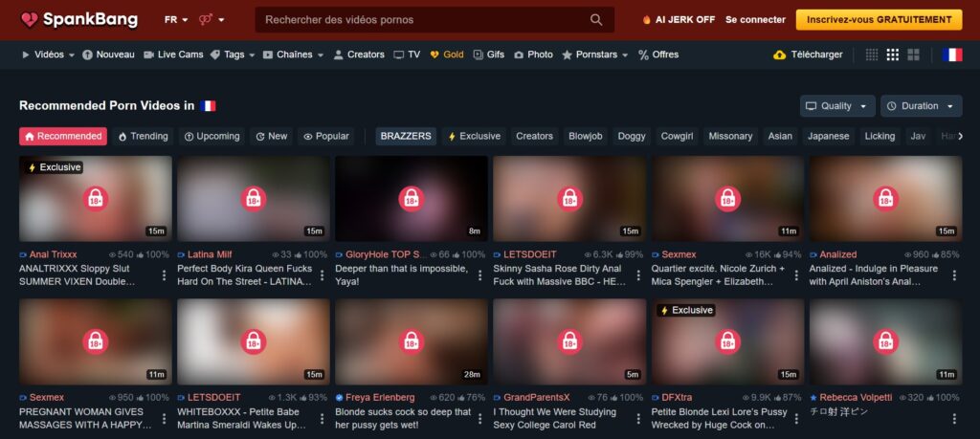Click Inscrivez-vous GRATUITEMENT button
Viewport: 980px width, 439px height.
point(879,19)
